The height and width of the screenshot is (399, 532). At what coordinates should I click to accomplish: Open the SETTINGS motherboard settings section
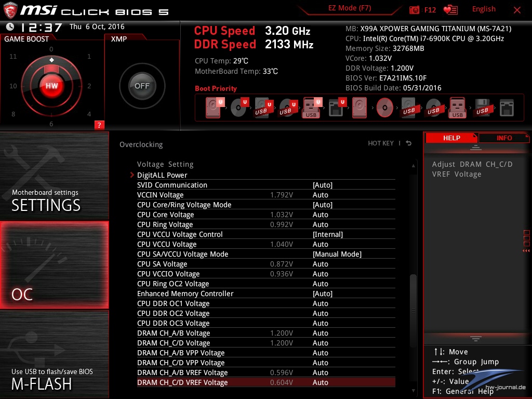(x=54, y=176)
